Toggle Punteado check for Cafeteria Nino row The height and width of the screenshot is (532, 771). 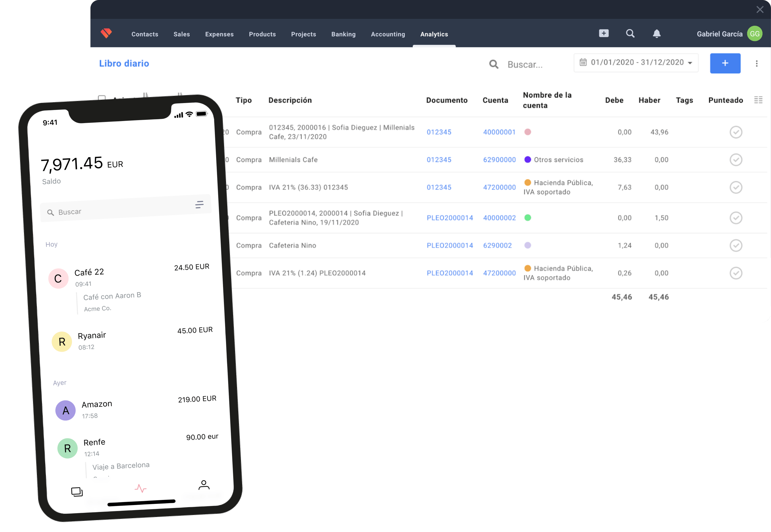[x=736, y=245]
